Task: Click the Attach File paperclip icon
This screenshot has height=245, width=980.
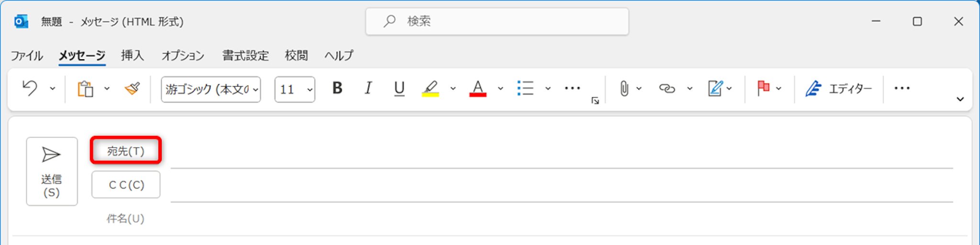Action: tap(624, 89)
